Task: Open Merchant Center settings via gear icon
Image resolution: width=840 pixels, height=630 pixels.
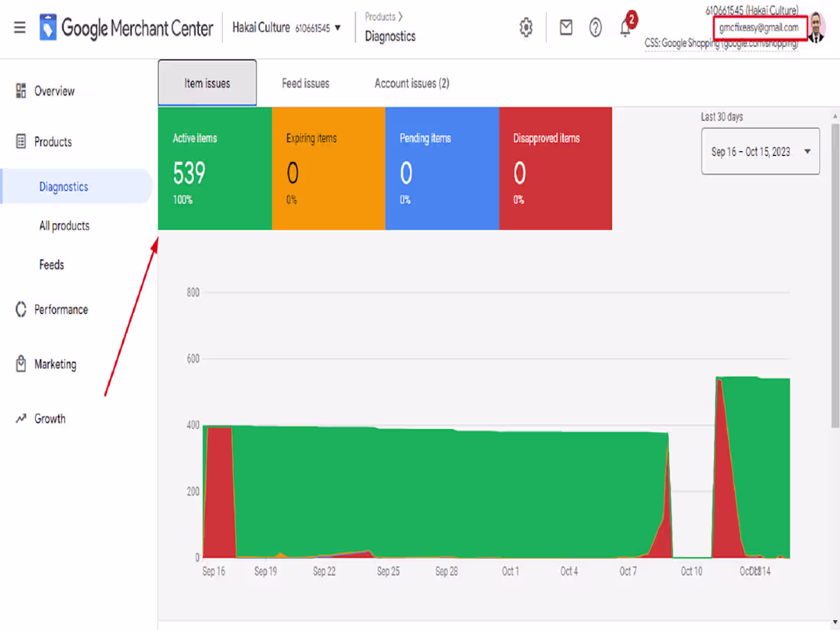Action: point(525,27)
